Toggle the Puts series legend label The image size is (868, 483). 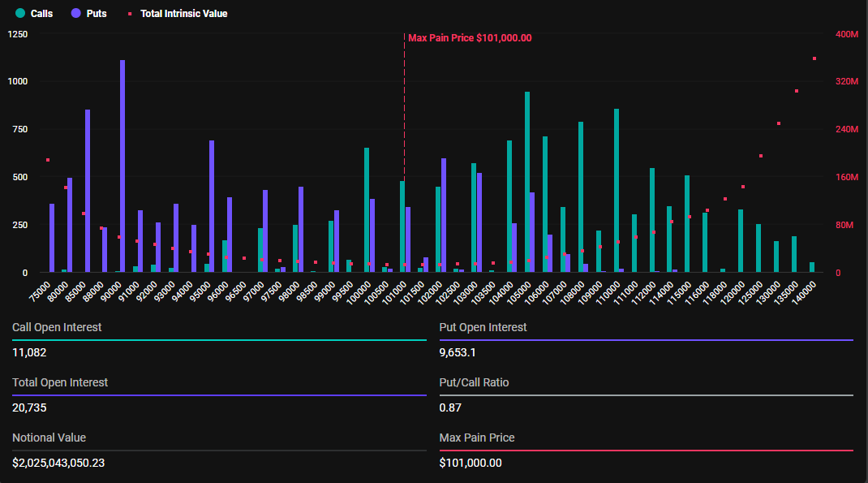tap(96, 14)
